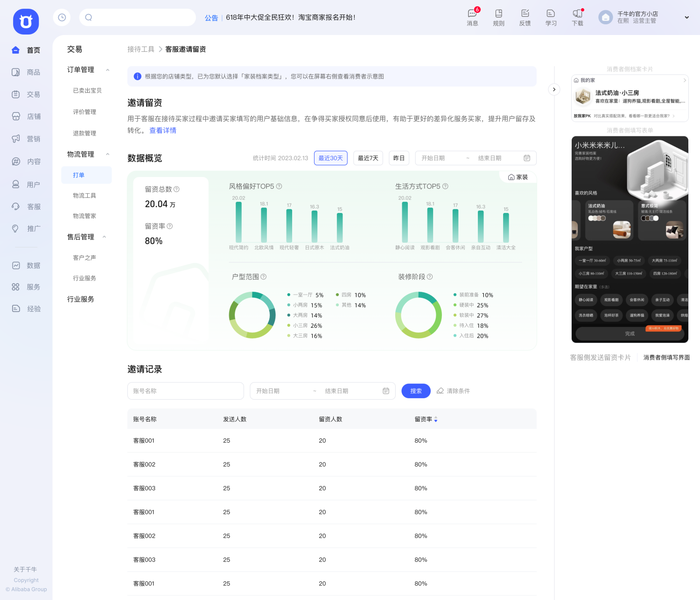Click 完成 button in phone preview
Screen dimensions: 700x600
click(630, 334)
